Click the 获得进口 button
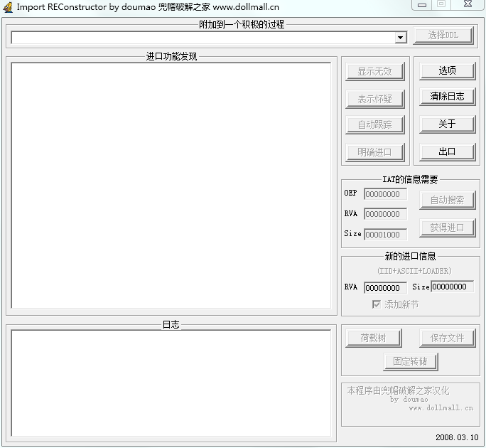The width and height of the screenshot is (486, 448). [x=447, y=228]
